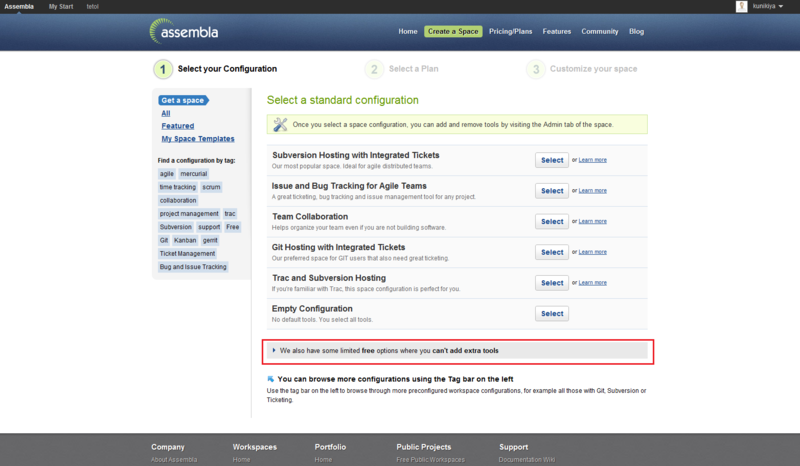Filter by the Ticket Management tag
The height and width of the screenshot is (466, 800).
(x=187, y=254)
